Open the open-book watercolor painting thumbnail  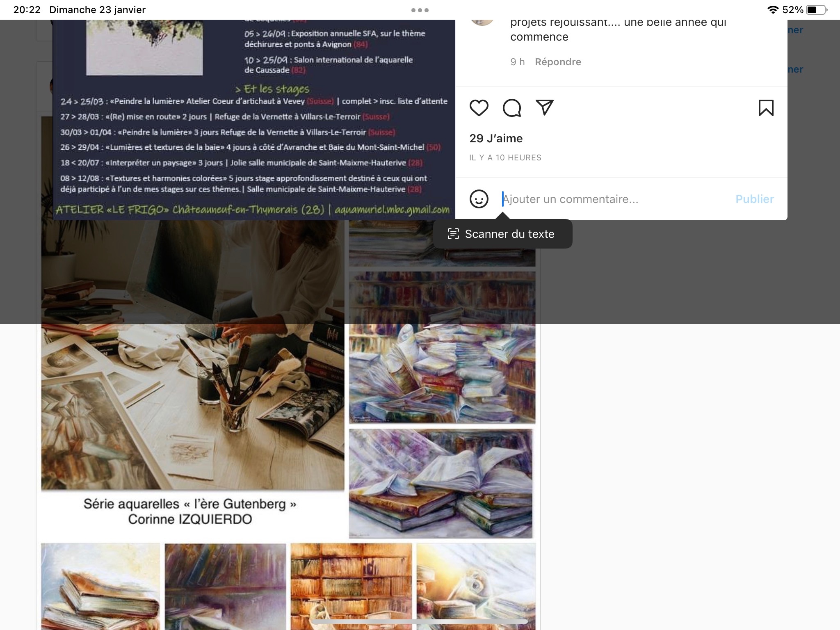coord(441,484)
